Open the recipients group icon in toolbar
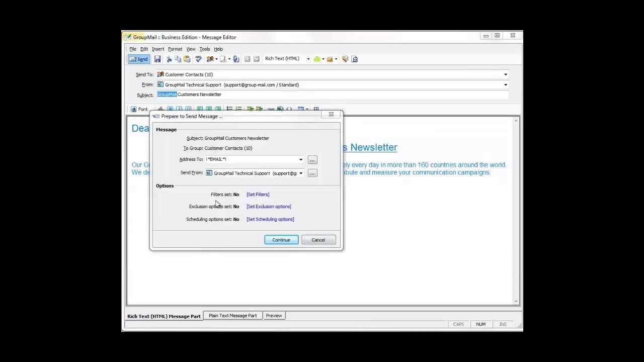Viewport: 644px width, 362px height. [x=210, y=59]
